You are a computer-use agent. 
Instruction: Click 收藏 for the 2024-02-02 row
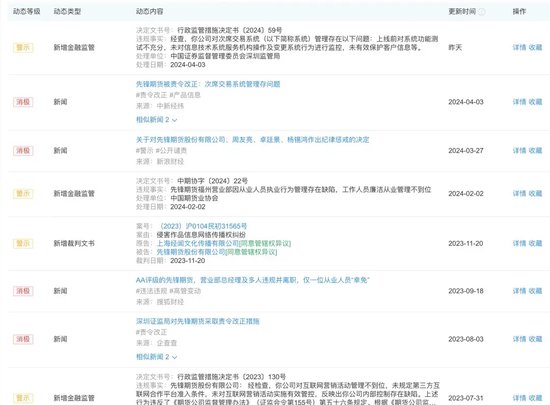coord(535,194)
